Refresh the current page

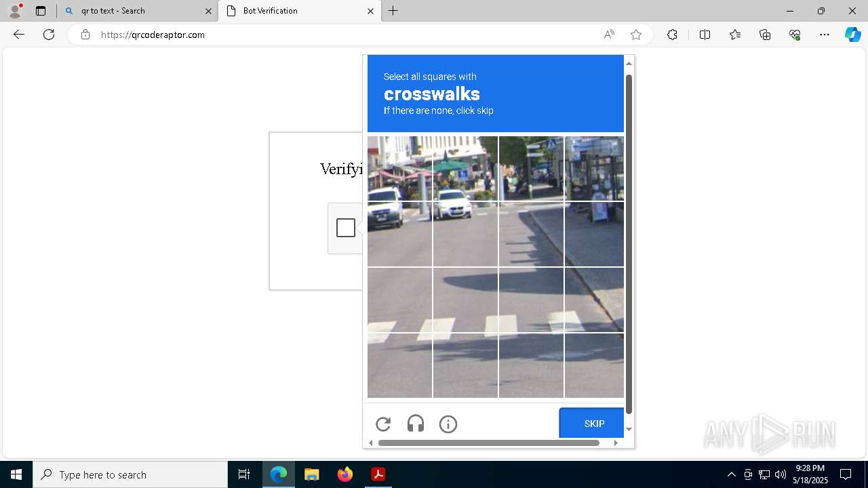[49, 35]
